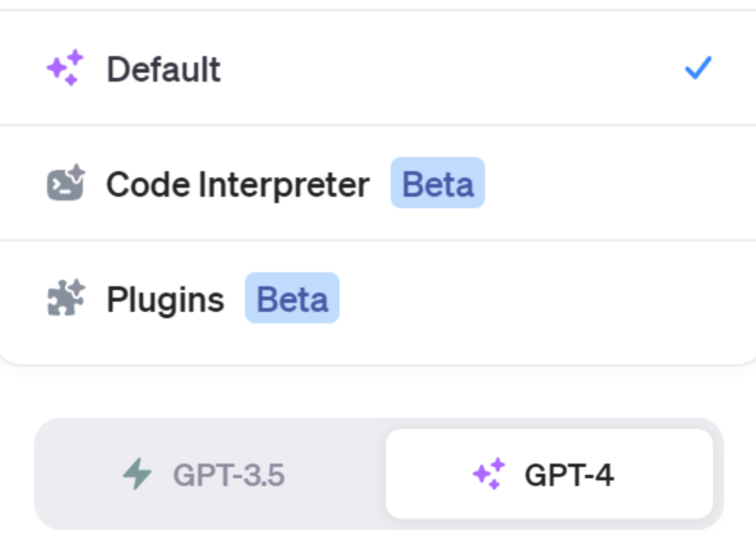Select the GPT-4 model tab
Viewport: 756px width, 546px height.
(x=549, y=475)
